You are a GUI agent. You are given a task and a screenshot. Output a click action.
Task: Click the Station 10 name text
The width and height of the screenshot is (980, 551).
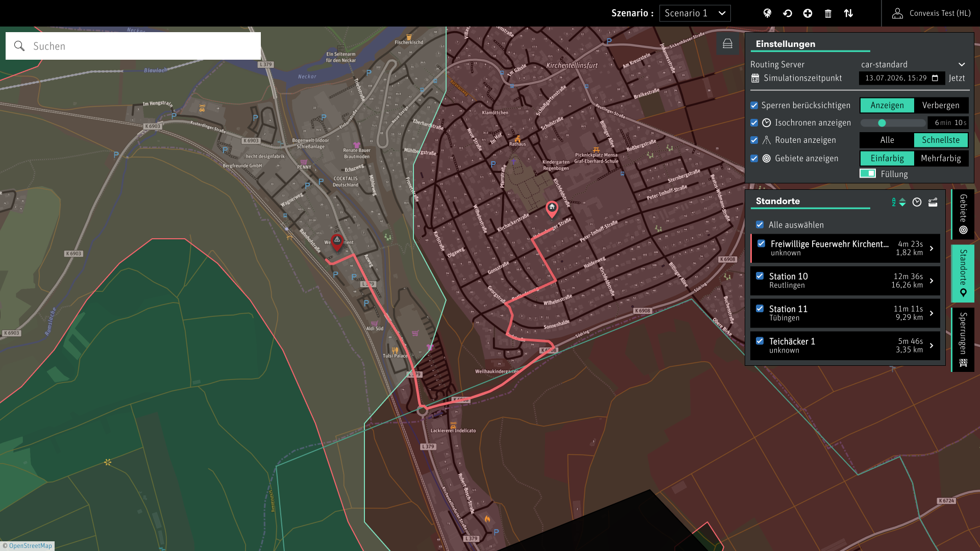[x=789, y=276]
